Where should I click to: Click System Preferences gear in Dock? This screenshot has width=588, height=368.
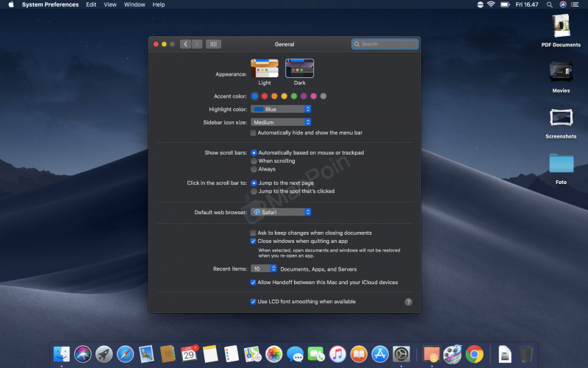click(x=401, y=354)
